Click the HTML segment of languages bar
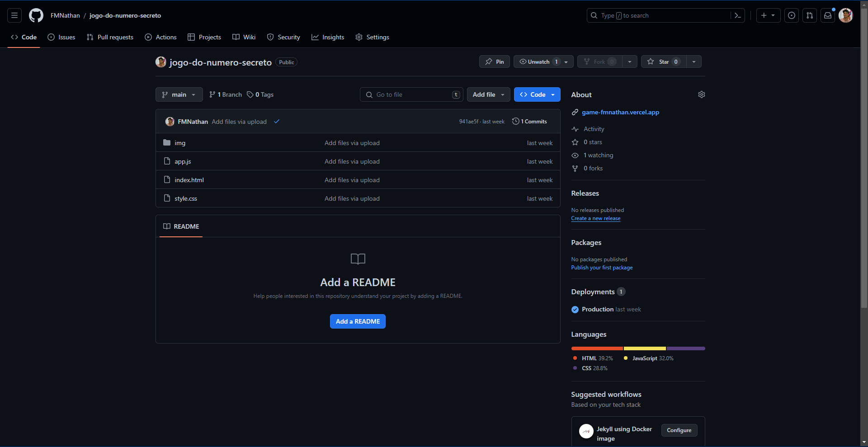 tap(597, 348)
